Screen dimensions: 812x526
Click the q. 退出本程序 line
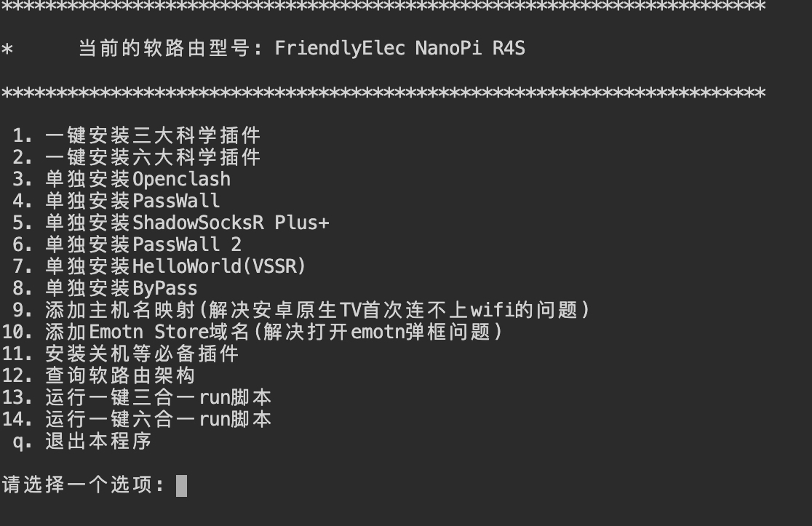(81, 441)
